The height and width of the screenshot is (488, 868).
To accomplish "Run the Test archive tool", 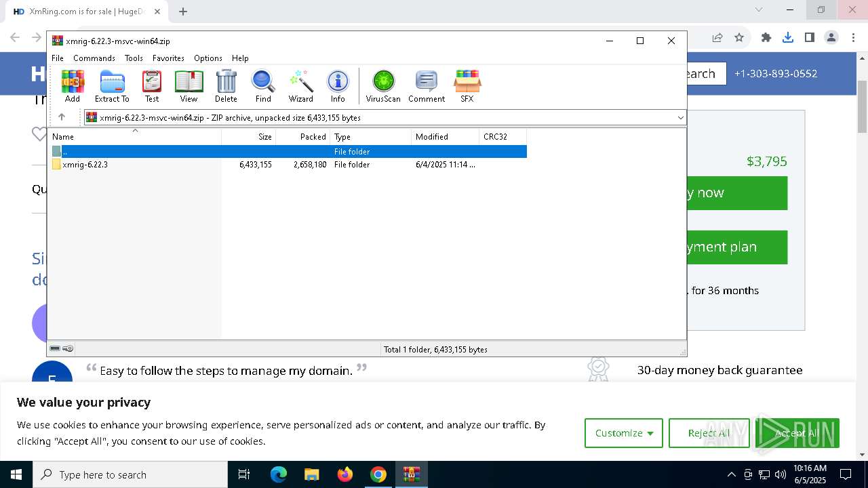I will (152, 86).
